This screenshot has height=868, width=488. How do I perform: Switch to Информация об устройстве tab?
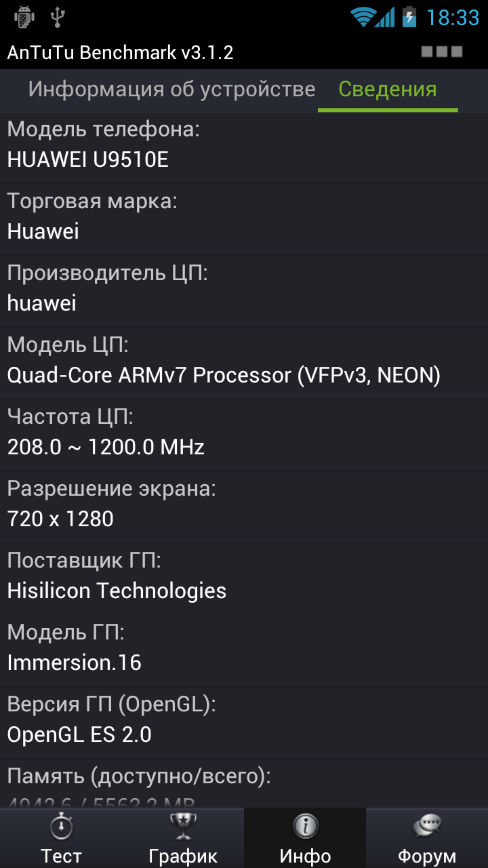(x=171, y=89)
